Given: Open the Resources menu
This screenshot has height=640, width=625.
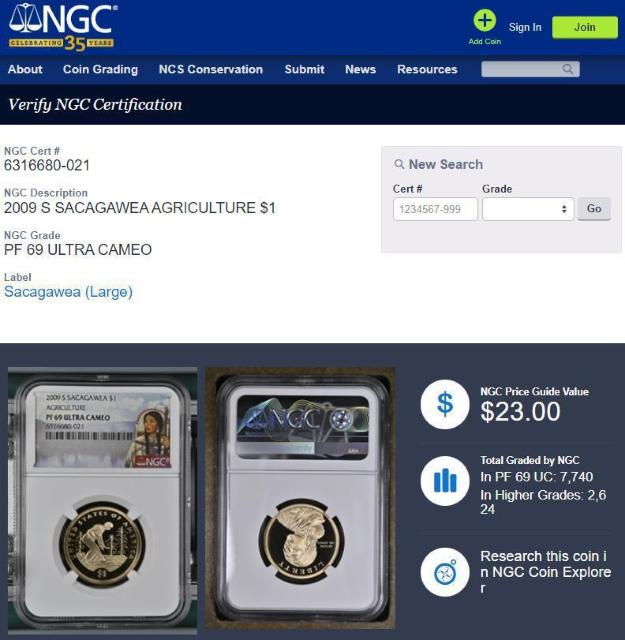Looking at the screenshot, I should (x=427, y=69).
